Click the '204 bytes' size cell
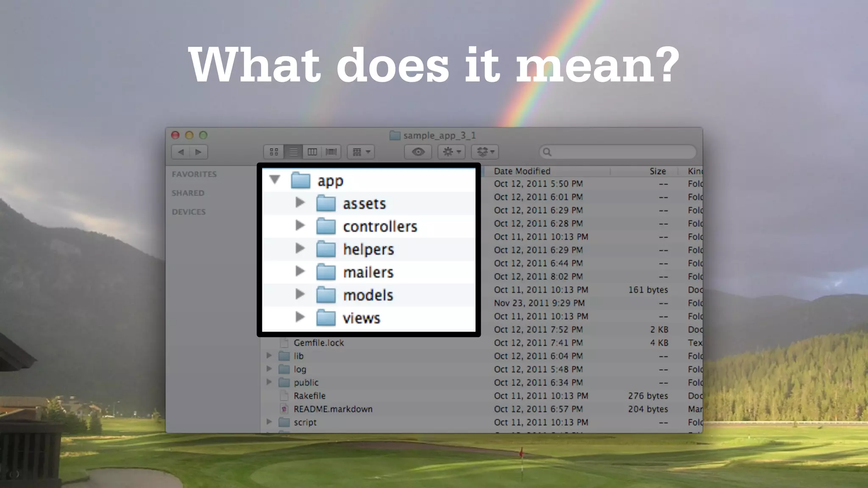868x488 pixels. (648, 409)
